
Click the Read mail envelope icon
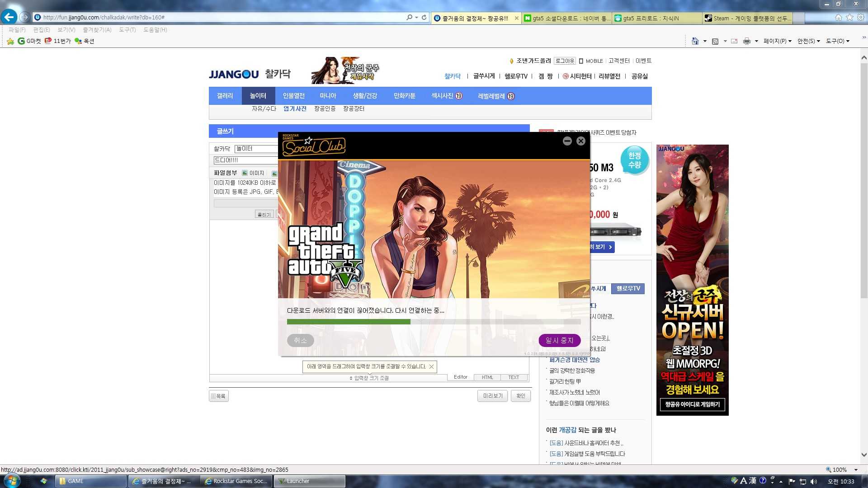[734, 41]
